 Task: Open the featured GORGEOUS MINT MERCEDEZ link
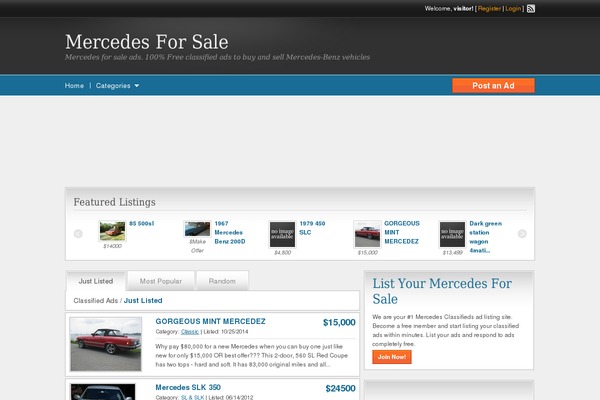(x=402, y=232)
